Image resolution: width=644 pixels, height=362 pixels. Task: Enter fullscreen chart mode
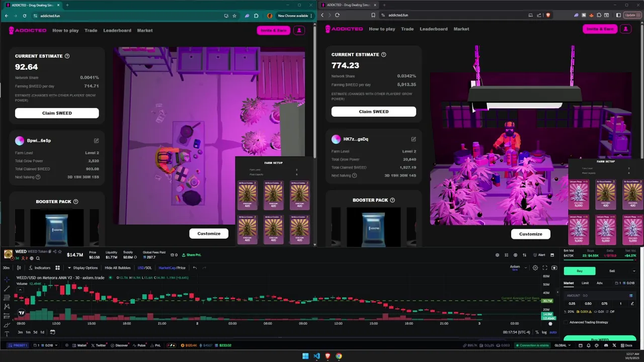tap(545, 268)
